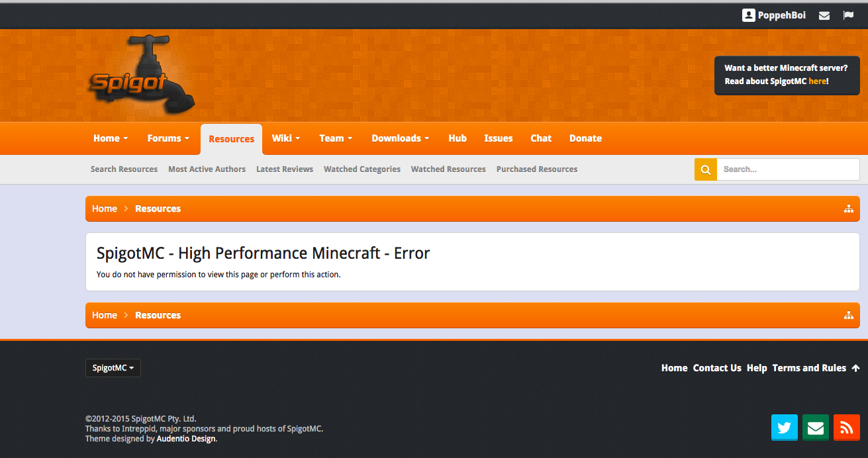Click Search Resources sub-nav link
Screen dimensions: 868x458
coord(124,169)
